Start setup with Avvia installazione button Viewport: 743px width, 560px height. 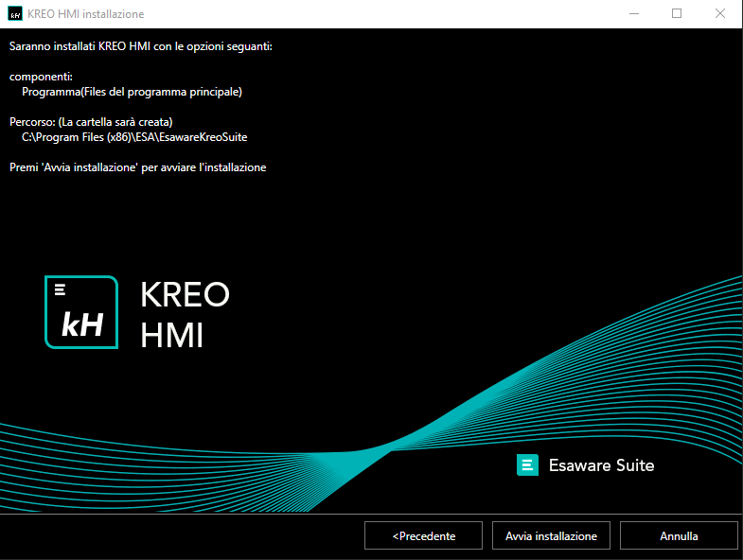(551, 535)
